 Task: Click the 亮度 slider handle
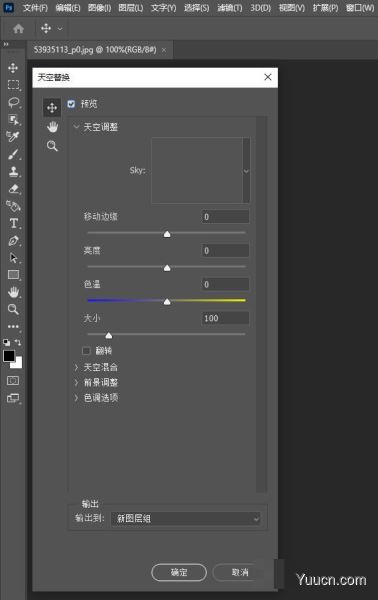pyautogui.click(x=167, y=268)
